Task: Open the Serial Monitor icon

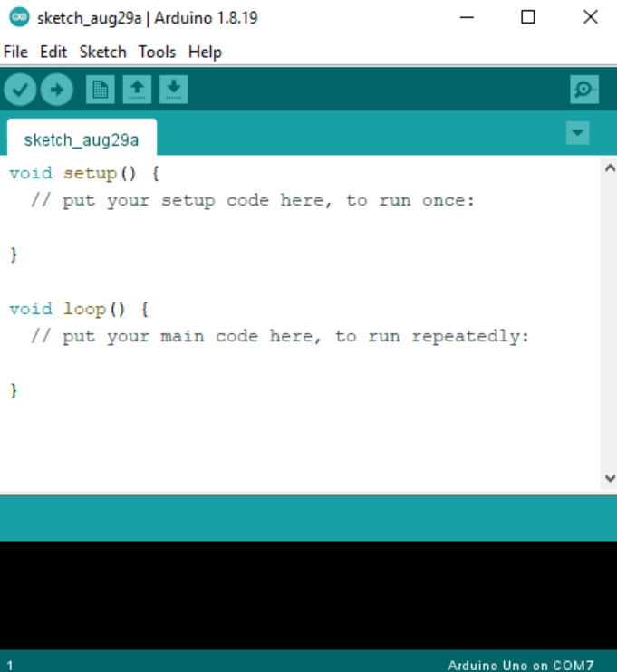Action: (x=584, y=90)
